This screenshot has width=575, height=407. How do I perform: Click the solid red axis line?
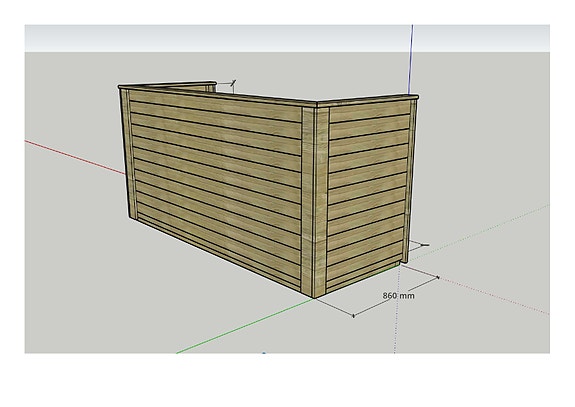(75, 157)
